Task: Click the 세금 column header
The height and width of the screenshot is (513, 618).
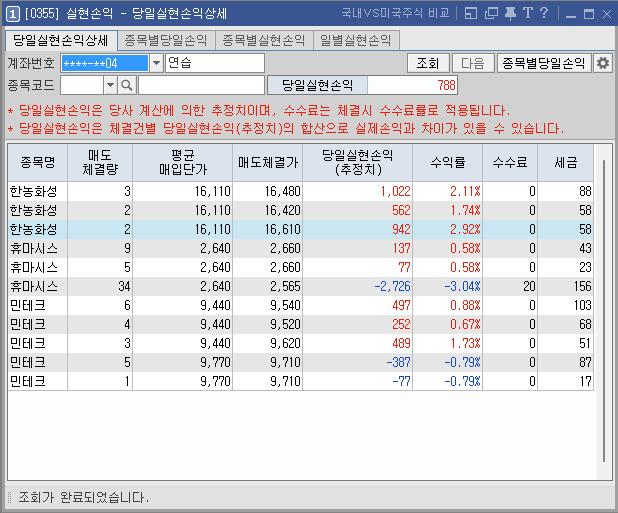Action: coord(565,162)
